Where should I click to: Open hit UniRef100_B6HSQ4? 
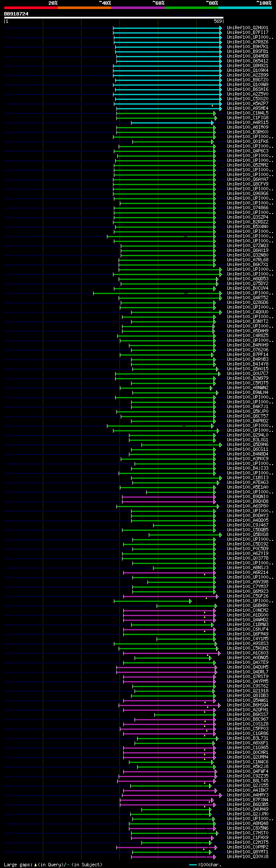[248, 705]
